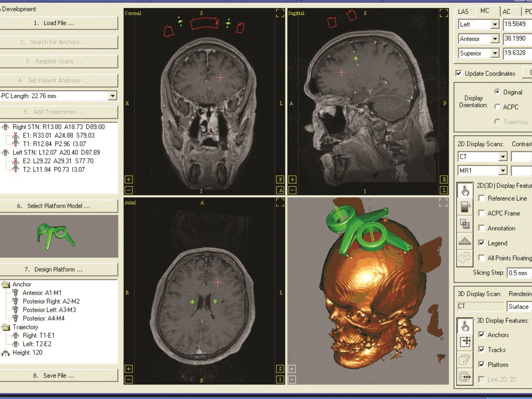The width and height of the screenshot is (532, 399).
Task: Select the overlay squares tool in 2D features
Action: coord(465,224)
